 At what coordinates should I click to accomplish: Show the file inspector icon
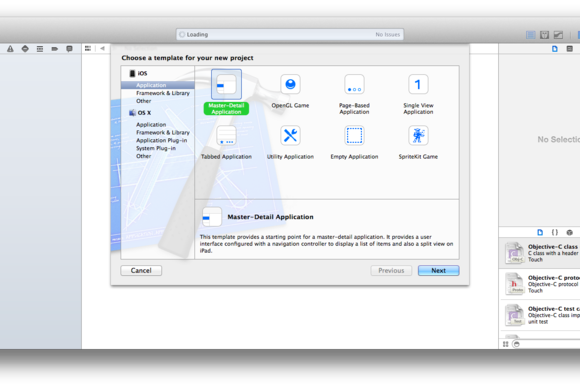tap(555, 49)
